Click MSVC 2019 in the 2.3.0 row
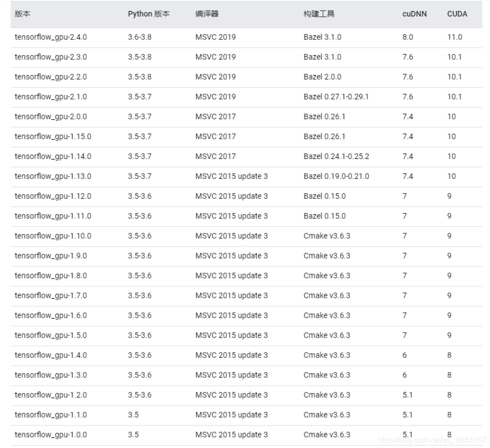This screenshot has width=490, height=448. click(215, 57)
